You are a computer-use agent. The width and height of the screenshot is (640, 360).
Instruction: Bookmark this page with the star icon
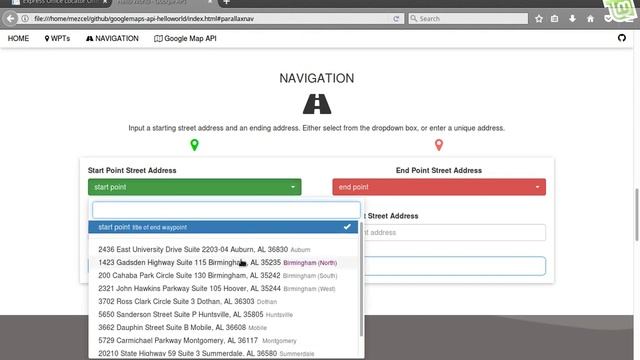pos(539,18)
